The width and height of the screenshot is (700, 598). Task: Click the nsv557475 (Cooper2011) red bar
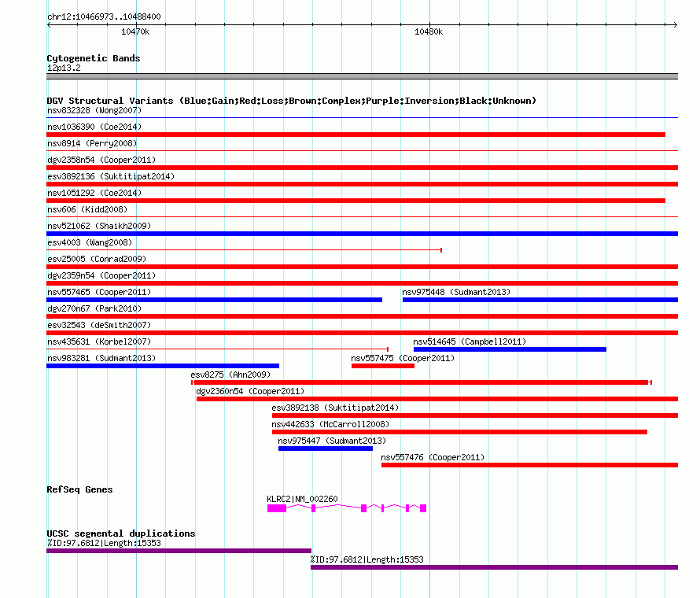click(x=383, y=366)
